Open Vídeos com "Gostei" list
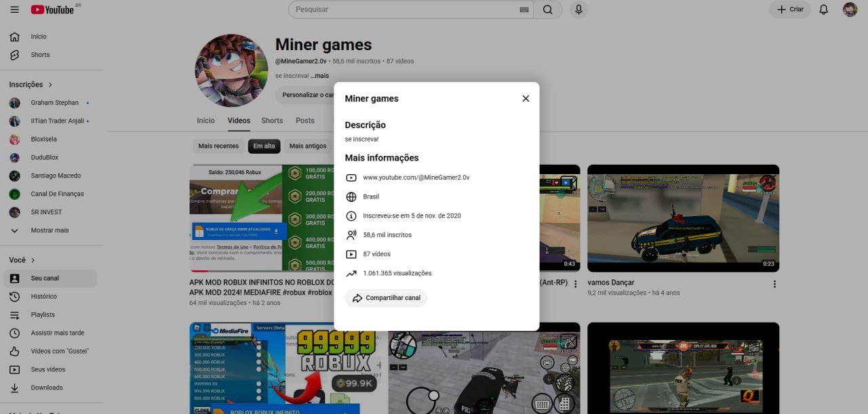Image resolution: width=868 pixels, height=414 pixels. point(52,351)
